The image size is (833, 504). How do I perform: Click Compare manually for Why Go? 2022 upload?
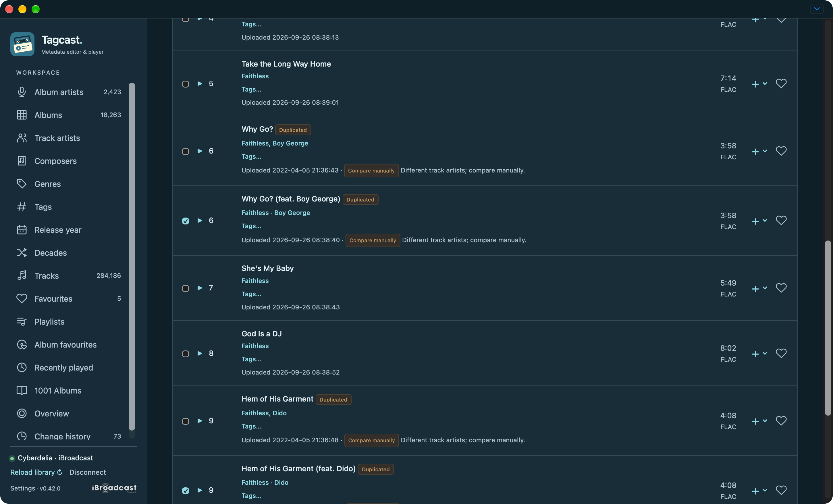click(x=371, y=170)
